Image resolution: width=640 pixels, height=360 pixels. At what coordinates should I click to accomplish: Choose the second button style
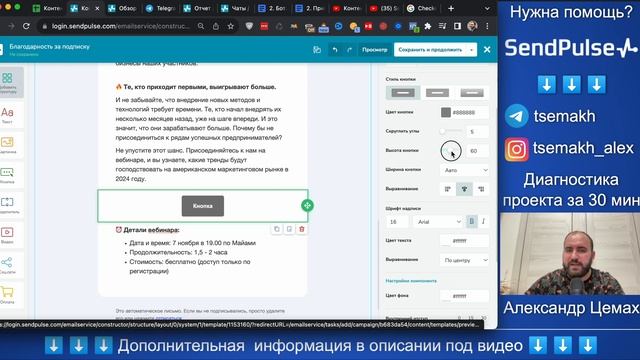pyautogui.click(x=437, y=93)
